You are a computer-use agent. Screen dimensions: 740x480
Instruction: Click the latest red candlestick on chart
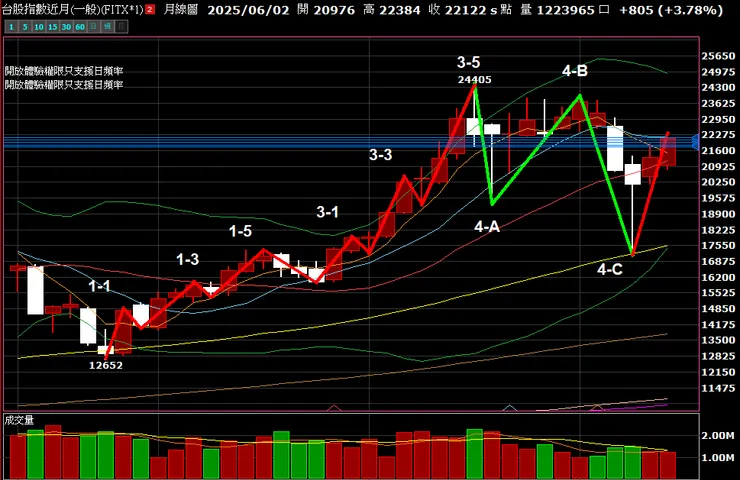[668, 152]
